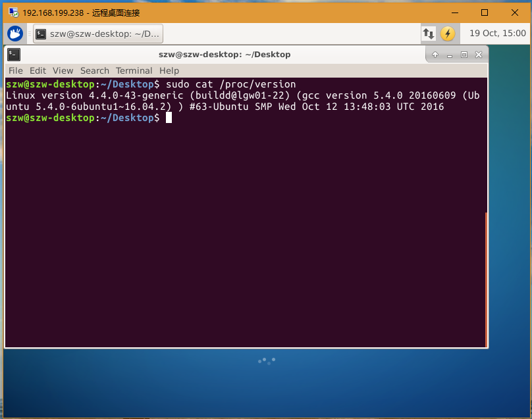Click the "(buildd@lgw01-22)" text in output
The width and height of the screenshot is (532, 419).
click(240, 95)
